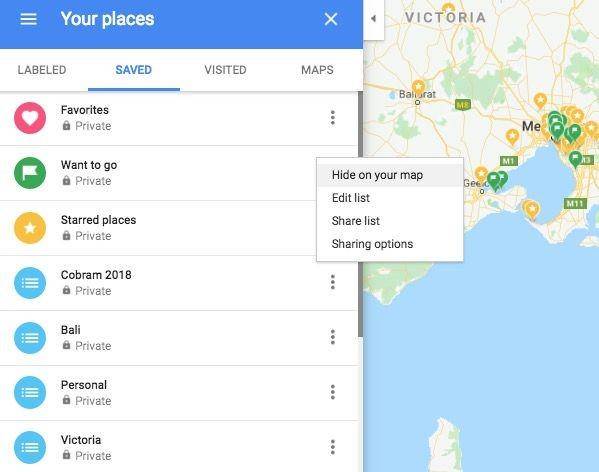
Task: Click the green Want to go flag icon
Action: [x=30, y=173]
